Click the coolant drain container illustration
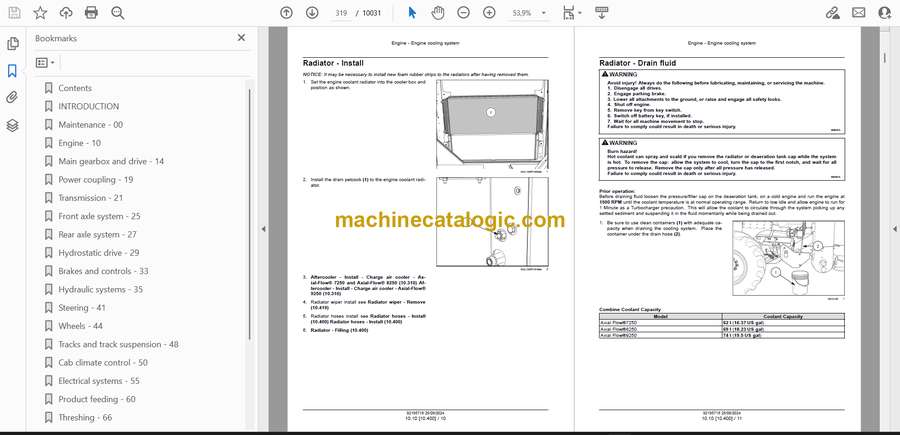Image resolution: width=900 pixels, height=435 pixels. (788, 258)
